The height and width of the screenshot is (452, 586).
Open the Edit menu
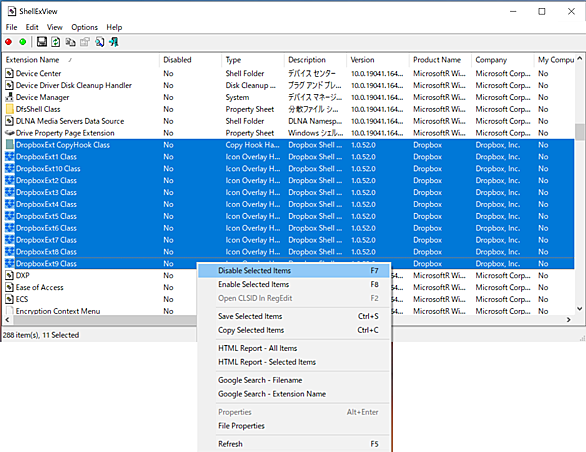click(x=32, y=27)
